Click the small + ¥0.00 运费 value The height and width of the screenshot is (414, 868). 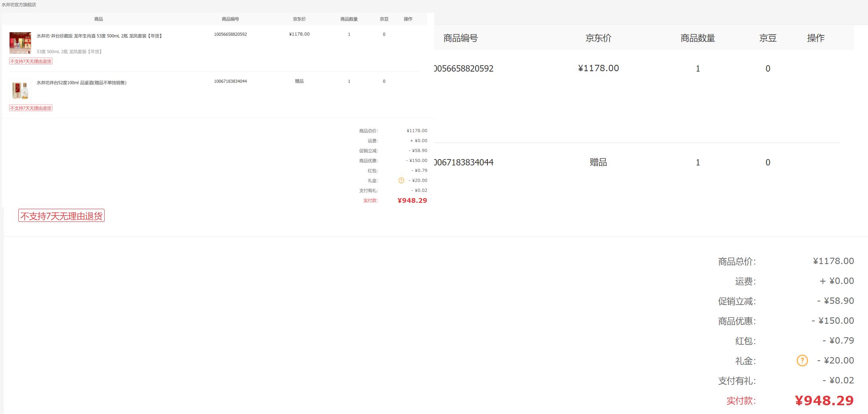click(419, 141)
